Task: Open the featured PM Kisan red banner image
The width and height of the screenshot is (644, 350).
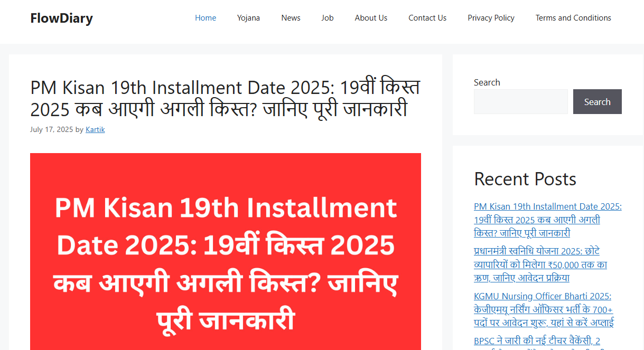Action: coord(226,252)
